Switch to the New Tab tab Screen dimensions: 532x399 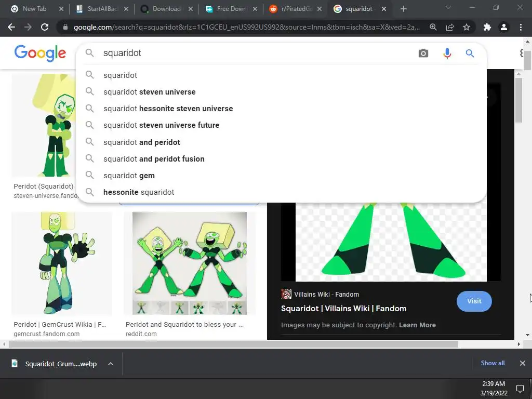(34, 9)
